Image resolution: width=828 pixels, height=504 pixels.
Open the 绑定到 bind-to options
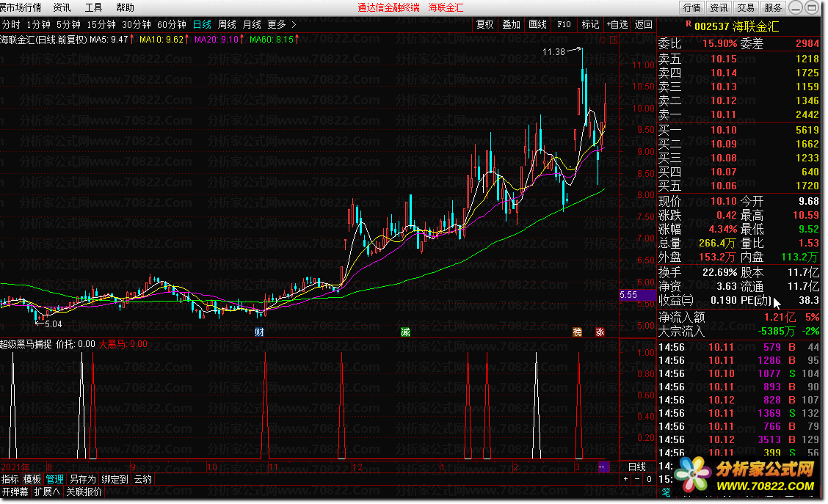pos(115,479)
